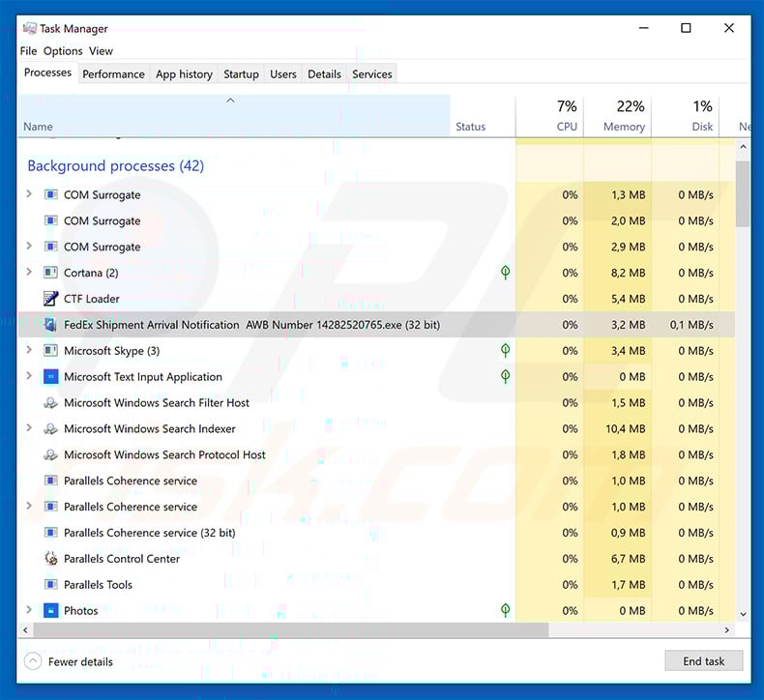This screenshot has width=764, height=700.
Task: Switch to the Performance tab
Action: [x=113, y=74]
